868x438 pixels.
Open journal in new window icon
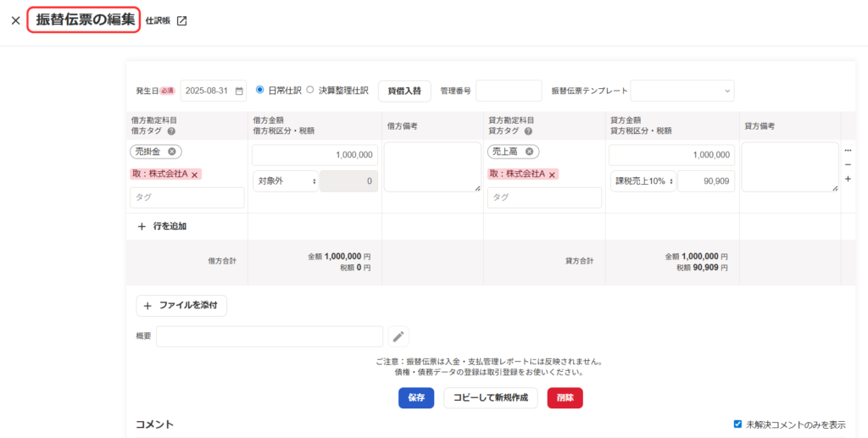181,21
